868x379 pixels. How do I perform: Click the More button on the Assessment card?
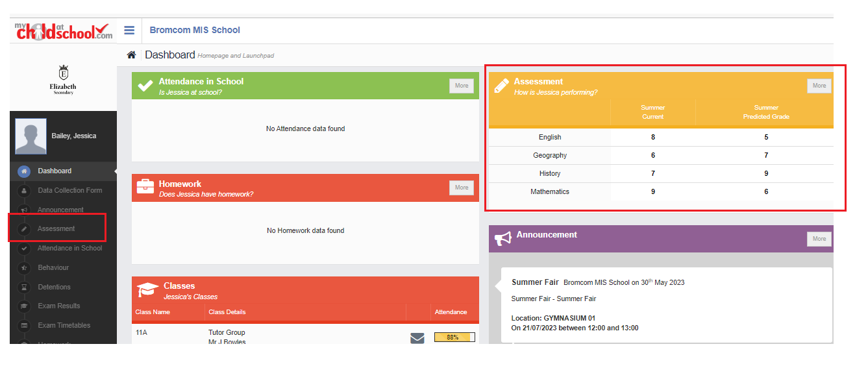(x=819, y=86)
